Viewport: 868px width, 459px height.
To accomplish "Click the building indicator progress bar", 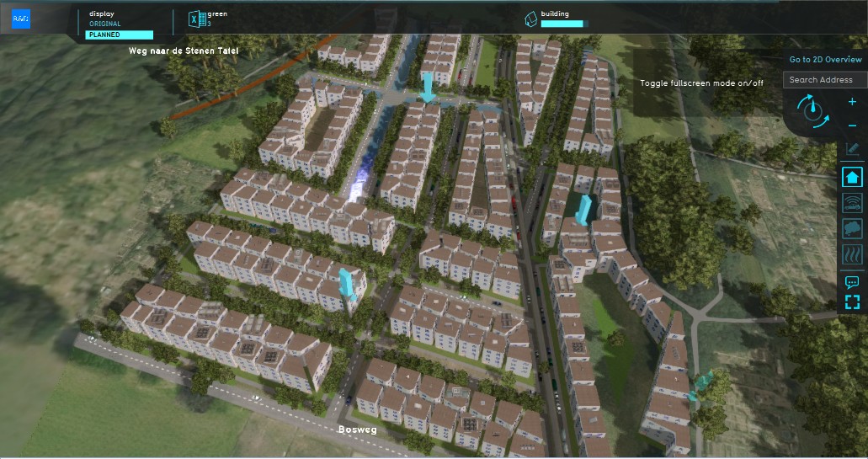I will [x=562, y=24].
